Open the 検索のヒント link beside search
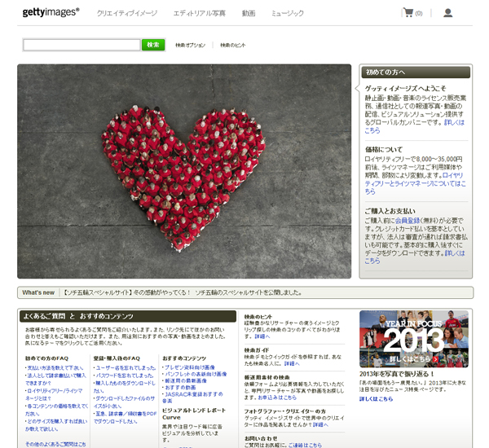 tap(232, 45)
